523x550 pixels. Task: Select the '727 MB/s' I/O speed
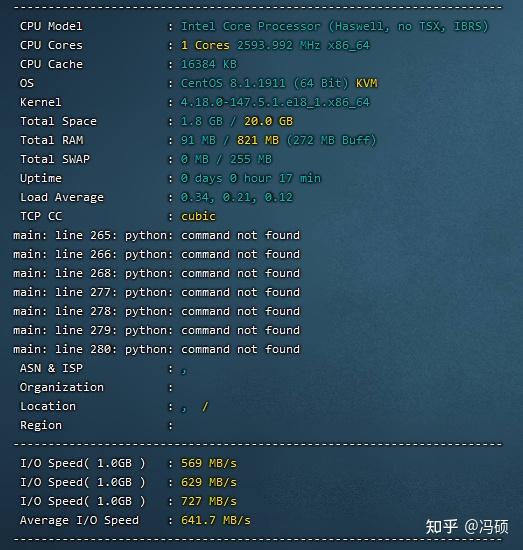pyautogui.click(x=209, y=501)
